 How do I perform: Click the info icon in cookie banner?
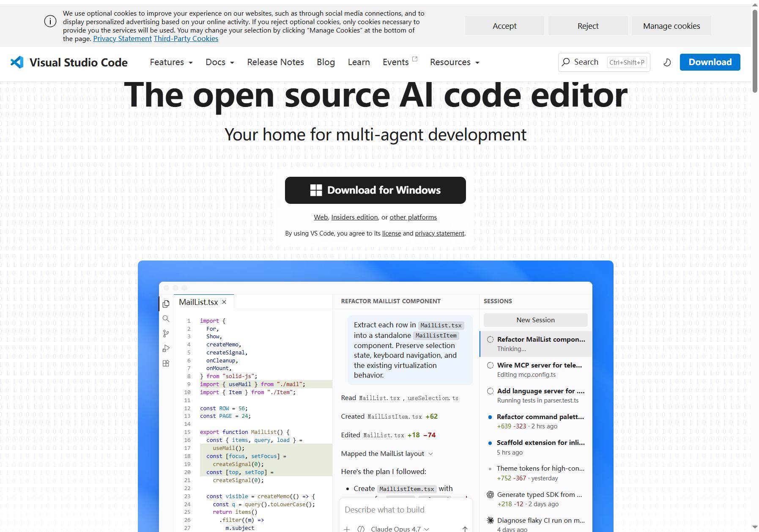50,21
